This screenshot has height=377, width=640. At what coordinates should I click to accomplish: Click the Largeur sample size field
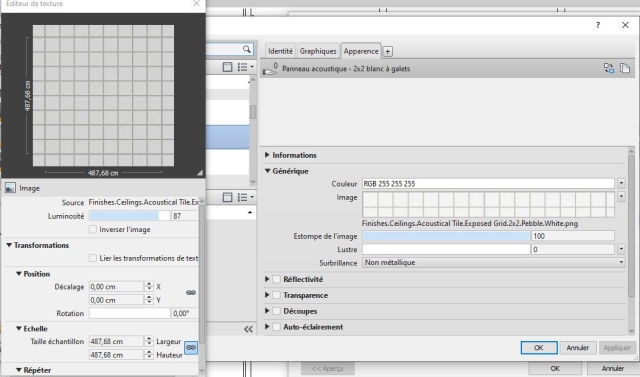(116, 341)
